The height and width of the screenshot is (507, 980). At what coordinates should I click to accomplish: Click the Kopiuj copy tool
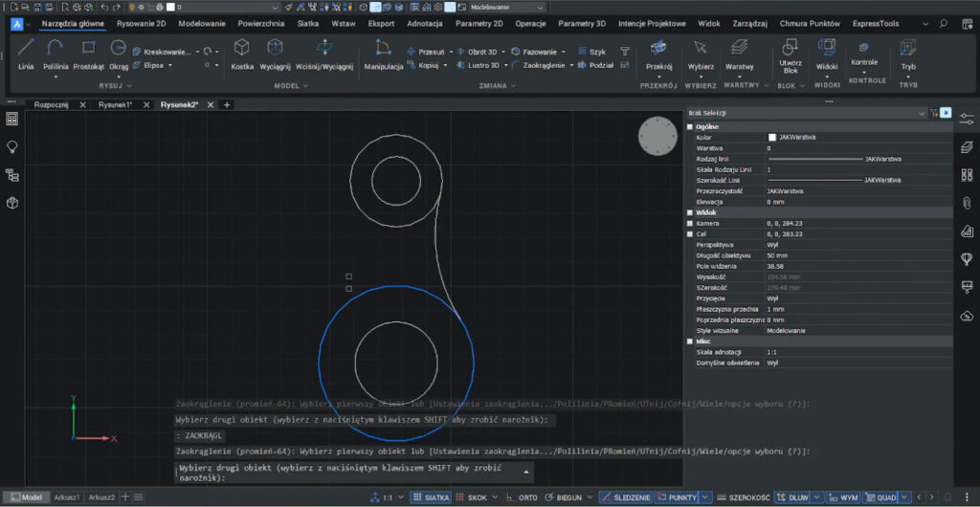[423, 65]
